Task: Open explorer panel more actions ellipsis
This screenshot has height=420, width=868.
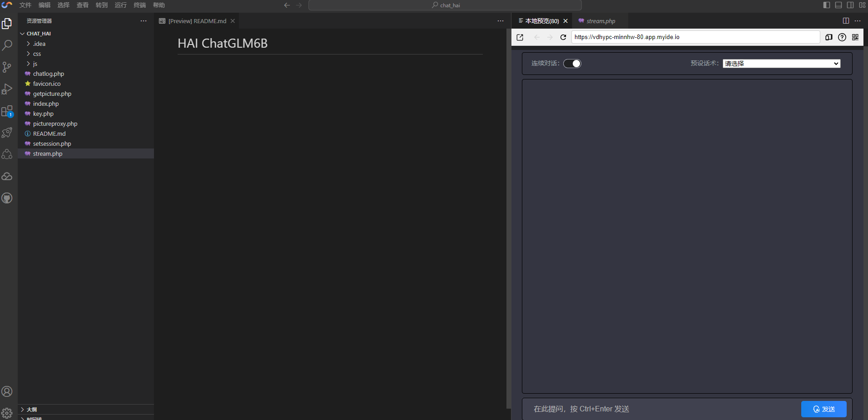Action: [144, 21]
